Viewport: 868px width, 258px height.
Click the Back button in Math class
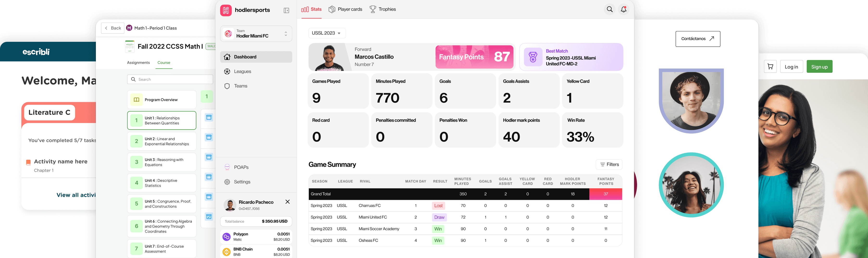coord(113,28)
